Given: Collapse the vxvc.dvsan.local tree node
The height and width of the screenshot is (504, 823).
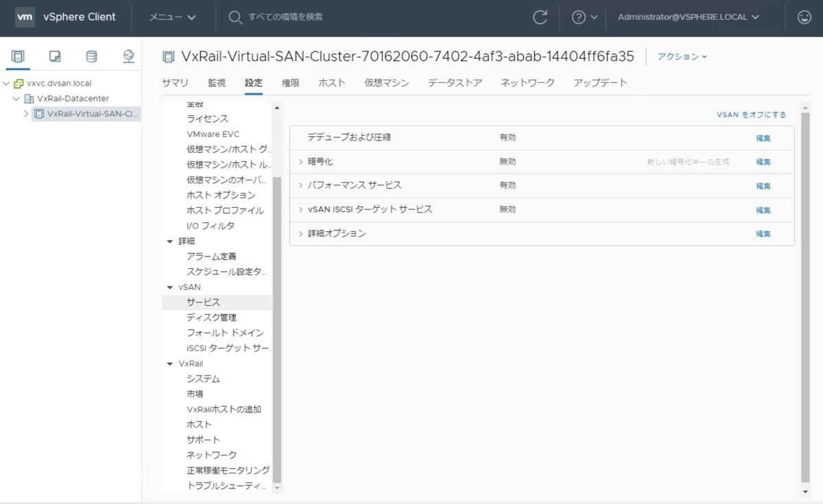Looking at the screenshot, I should point(6,84).
